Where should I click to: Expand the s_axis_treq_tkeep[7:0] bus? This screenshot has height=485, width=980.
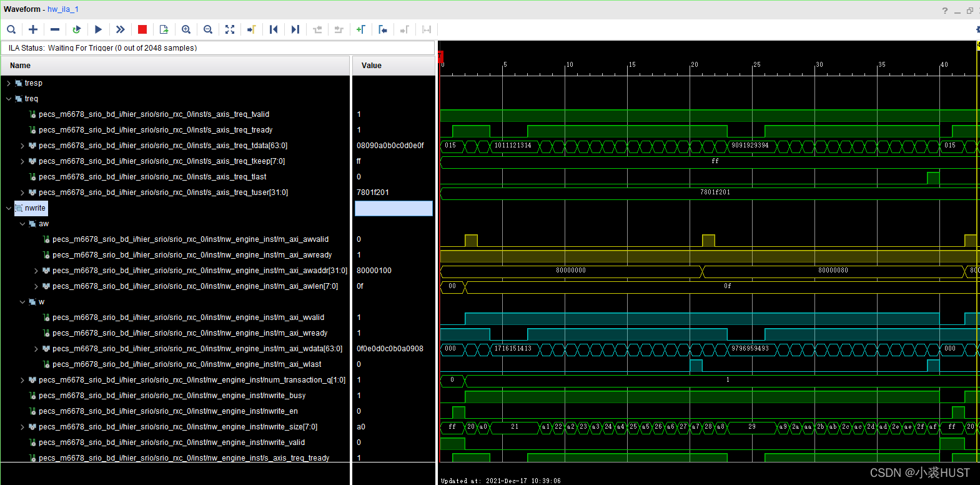[x=22, y=161]
